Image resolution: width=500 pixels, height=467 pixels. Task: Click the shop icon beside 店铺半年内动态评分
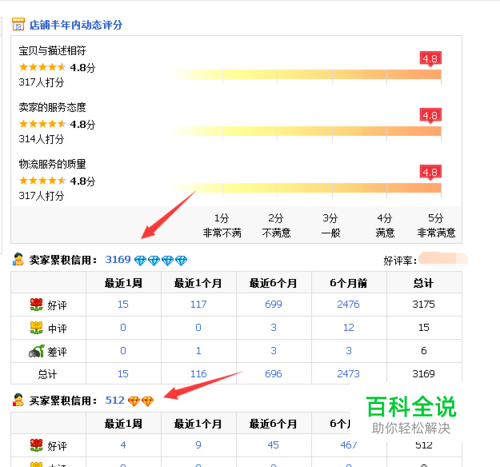(18, 24)
